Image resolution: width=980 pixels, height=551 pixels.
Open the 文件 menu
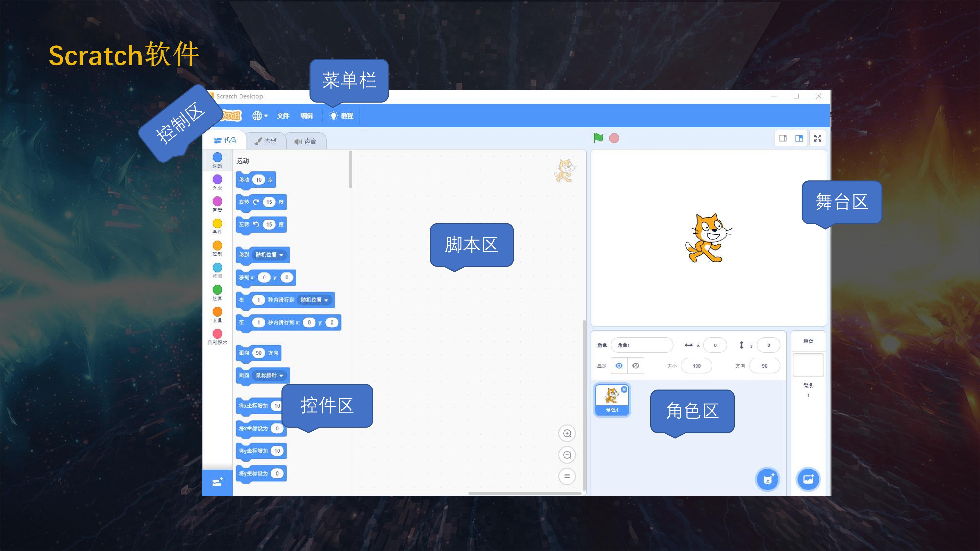click(283, 116)
